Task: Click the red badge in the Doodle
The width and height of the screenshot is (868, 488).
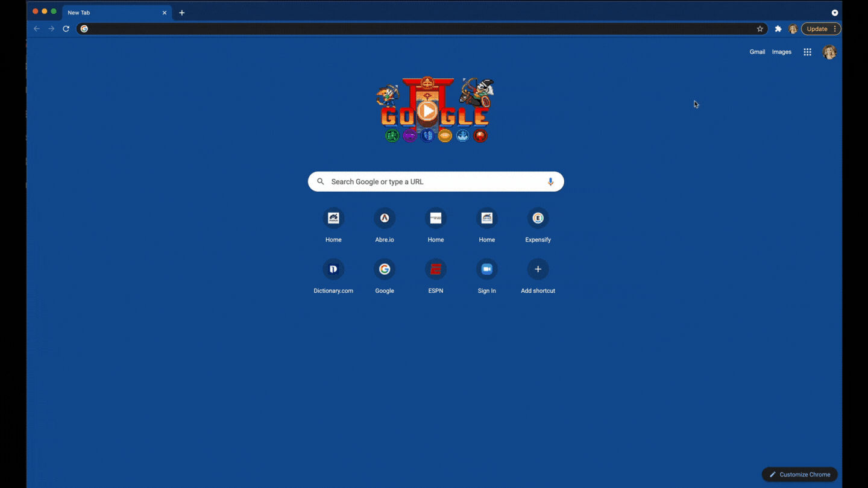Action: 480,136
